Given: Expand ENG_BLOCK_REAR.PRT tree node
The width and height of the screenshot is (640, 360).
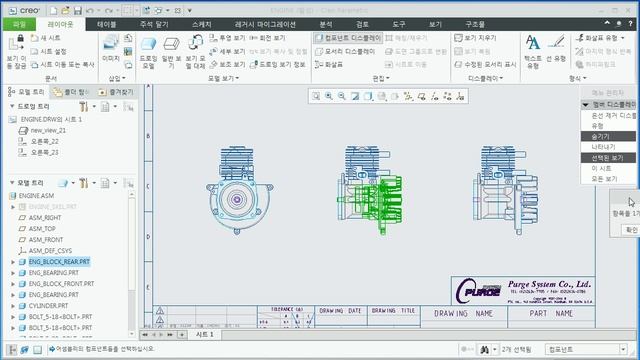Looking at the screenshot, I should pyautogui.click(x=13, y=262).
